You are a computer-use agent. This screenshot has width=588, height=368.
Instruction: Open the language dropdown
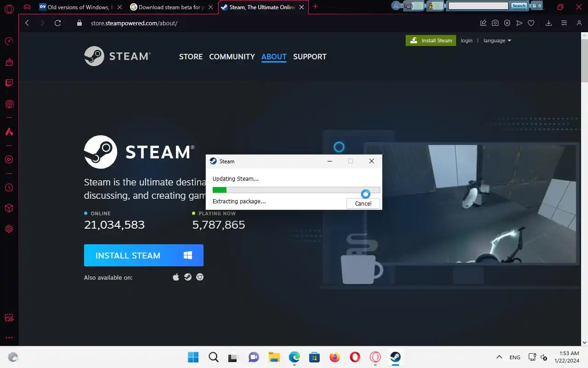click(x=497, y=40)
